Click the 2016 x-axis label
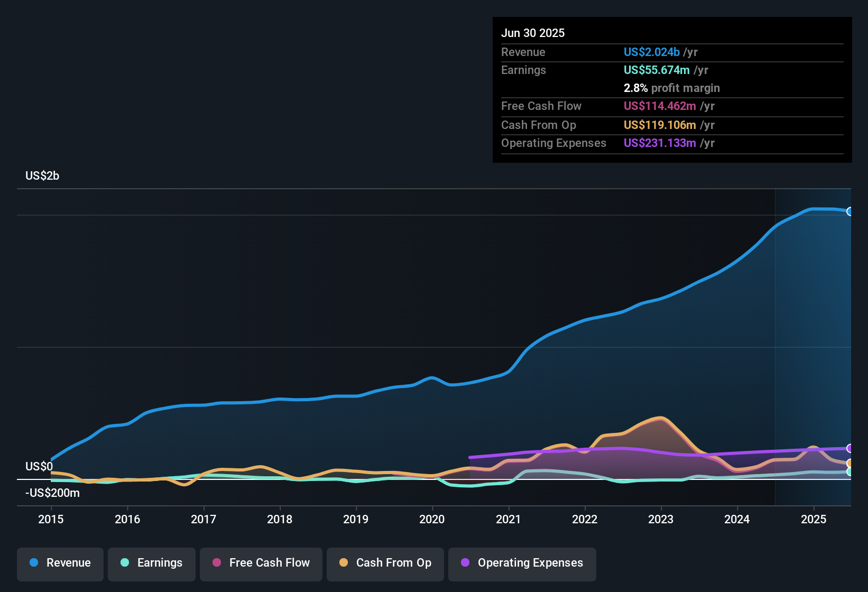The width and height of the screenshot is (868, 592). [127, 519]
